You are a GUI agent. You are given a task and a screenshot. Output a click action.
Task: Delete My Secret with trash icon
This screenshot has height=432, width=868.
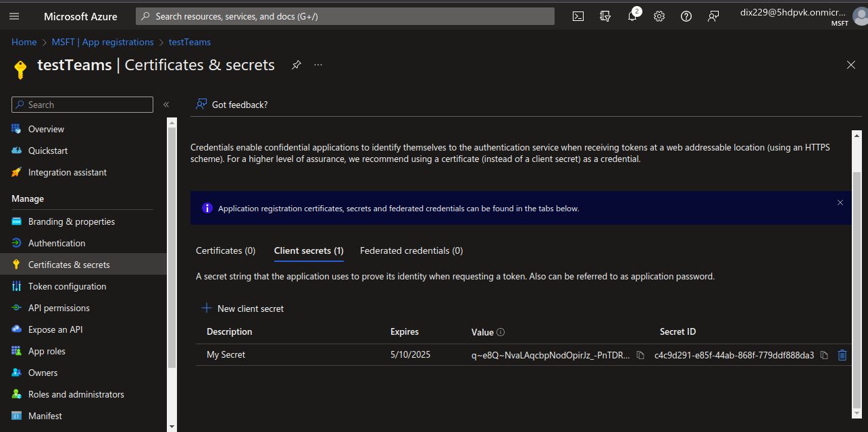point(842,355)
